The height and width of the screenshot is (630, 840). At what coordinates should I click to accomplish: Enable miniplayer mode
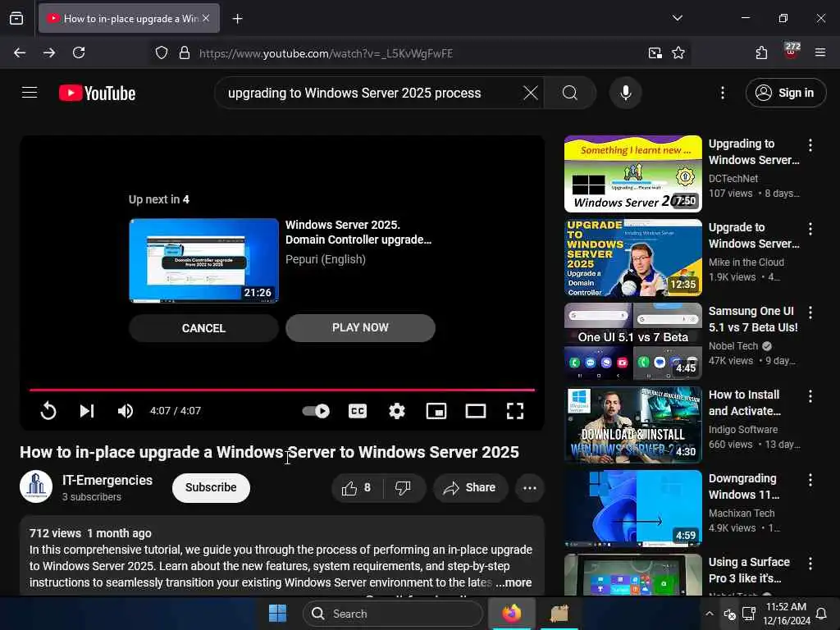436,411
